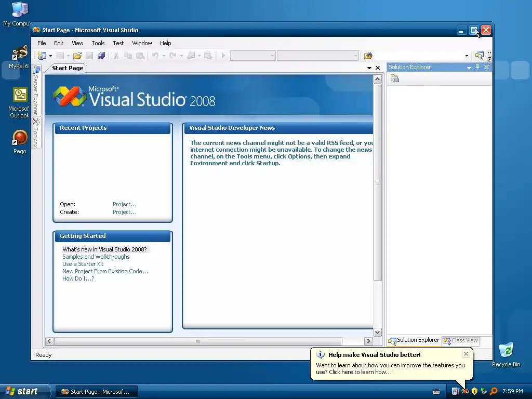This screenshot has height=399, width=532.
Task: Open Solution Explorer window position dropdown
Action: coord(469,68)
